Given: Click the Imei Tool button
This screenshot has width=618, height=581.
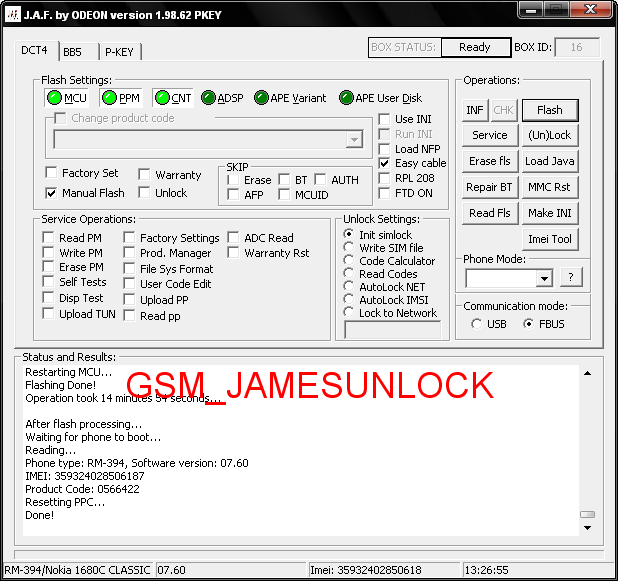Looking at the screenshot, I should click(x=549, y=239).
